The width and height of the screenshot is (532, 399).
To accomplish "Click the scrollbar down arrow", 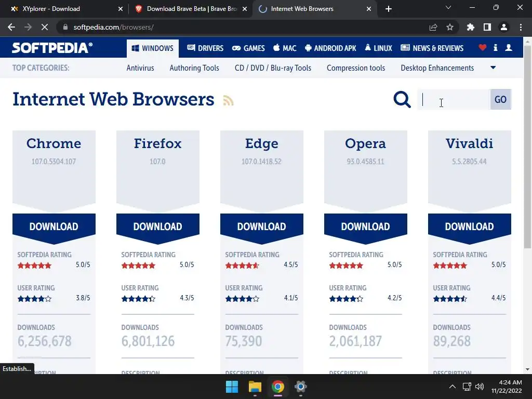I will [x=527, y=369].
